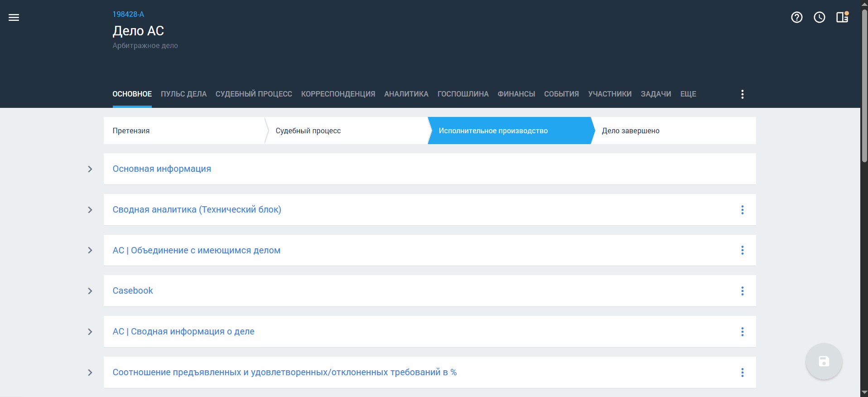Click the Арбитражное дело subtitle
Screen dimensions: 868x397
tap(145, 46)
